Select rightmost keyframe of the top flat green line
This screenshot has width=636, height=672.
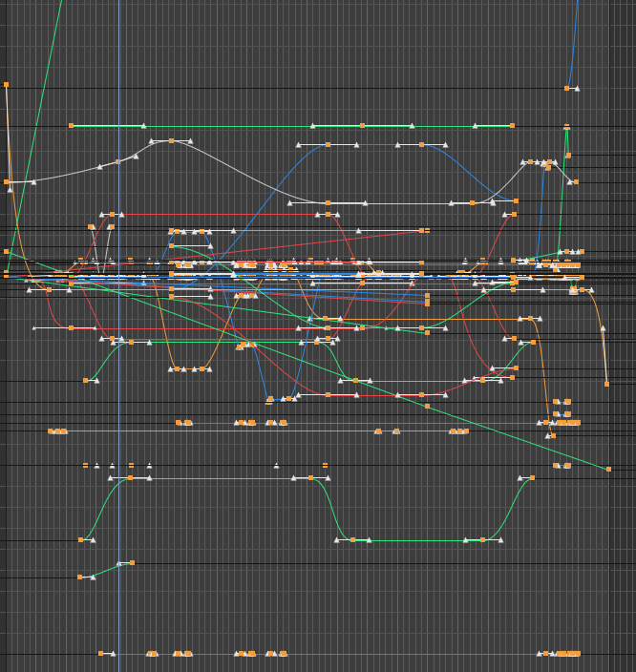tap(512, 126)
